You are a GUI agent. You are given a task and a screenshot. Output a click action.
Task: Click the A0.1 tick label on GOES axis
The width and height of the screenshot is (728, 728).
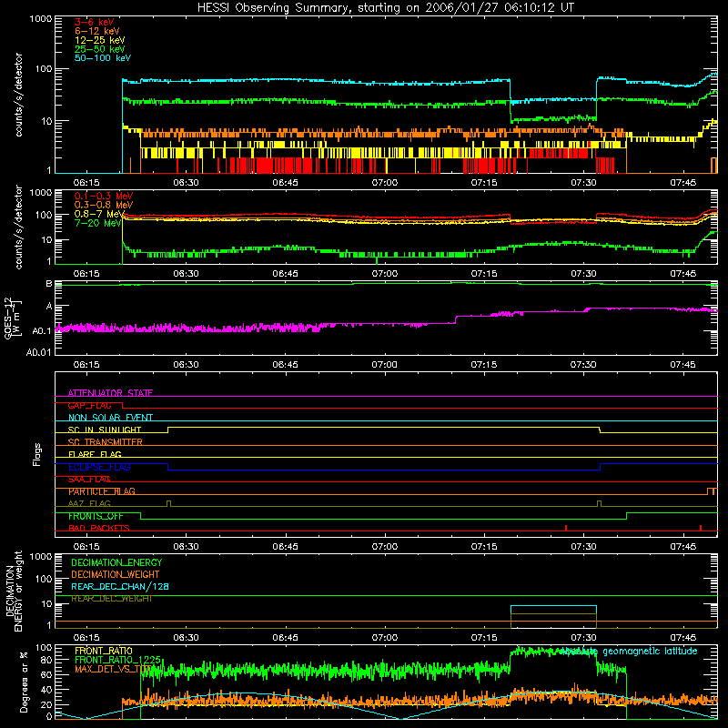(x=41, y=330)
